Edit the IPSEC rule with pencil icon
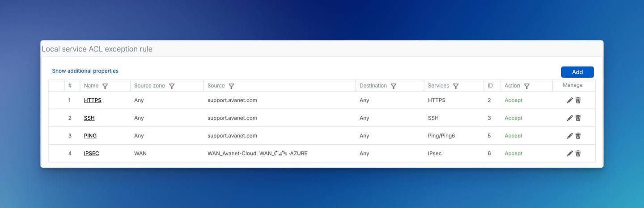The height and width of the screenshot is (208, 644). pos(570,154)
